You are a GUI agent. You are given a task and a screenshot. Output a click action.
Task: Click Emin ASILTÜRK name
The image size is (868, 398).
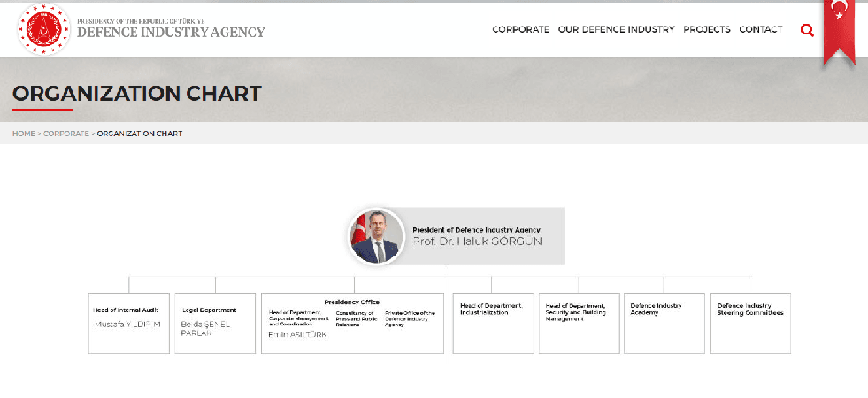(x=297, y=334)
